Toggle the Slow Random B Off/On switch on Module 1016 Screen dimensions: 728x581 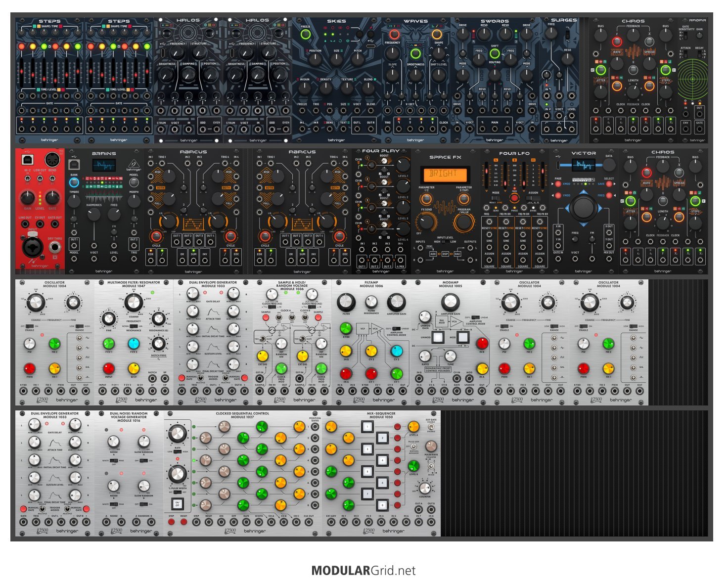coord(143,504)
